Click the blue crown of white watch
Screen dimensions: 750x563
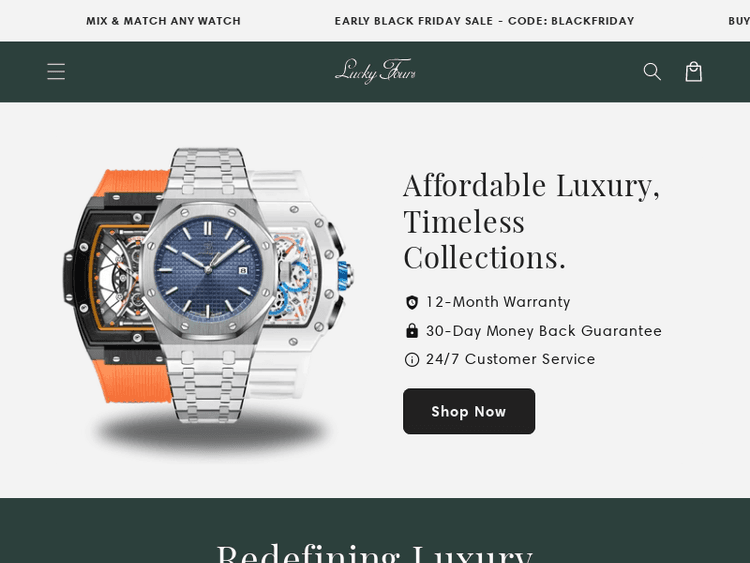345,276
